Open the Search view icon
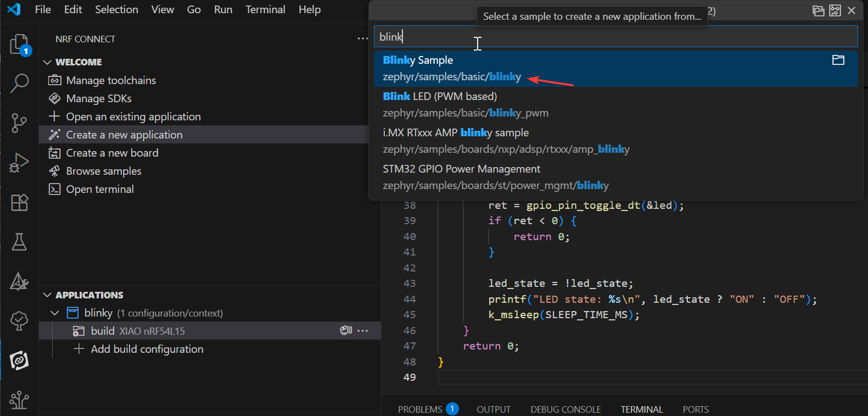This screenshot has height=416, width=868. [19, 83]
